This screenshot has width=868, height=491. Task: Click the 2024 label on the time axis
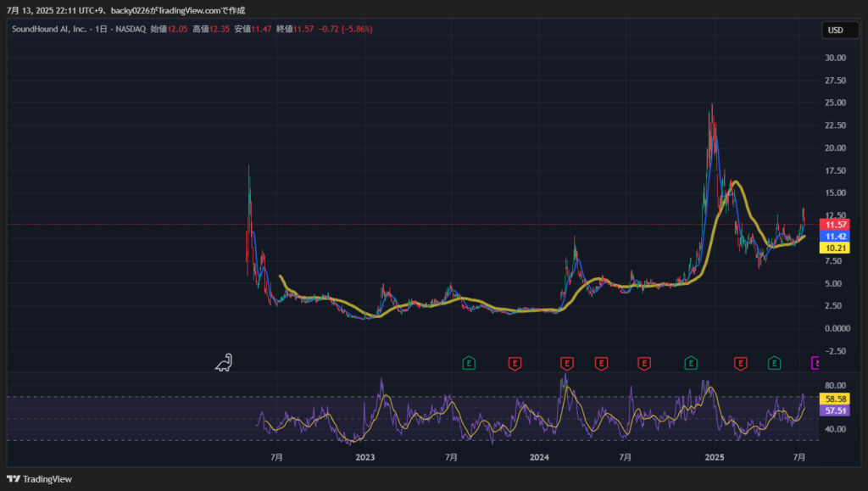tap(539, 457)
